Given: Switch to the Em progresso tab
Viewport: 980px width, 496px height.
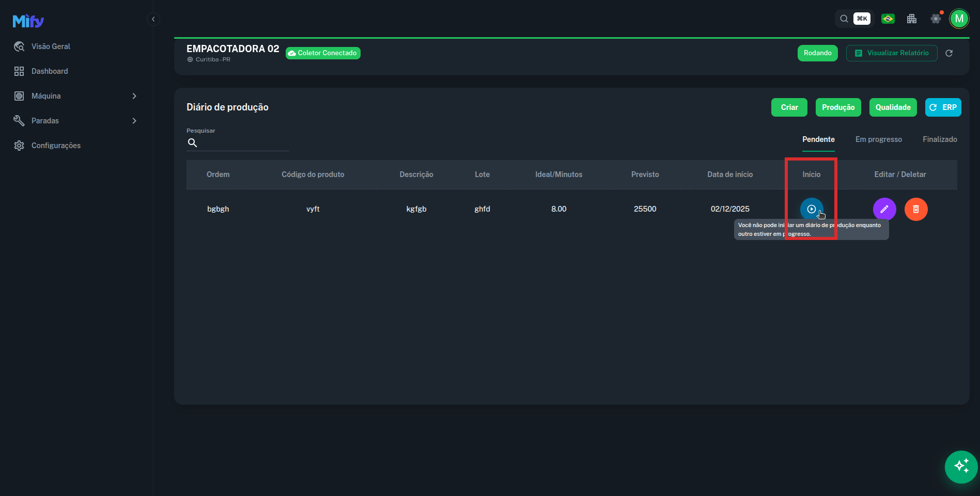Looking at the screenshot, I should pyautogui.click(x=878, y=139).
